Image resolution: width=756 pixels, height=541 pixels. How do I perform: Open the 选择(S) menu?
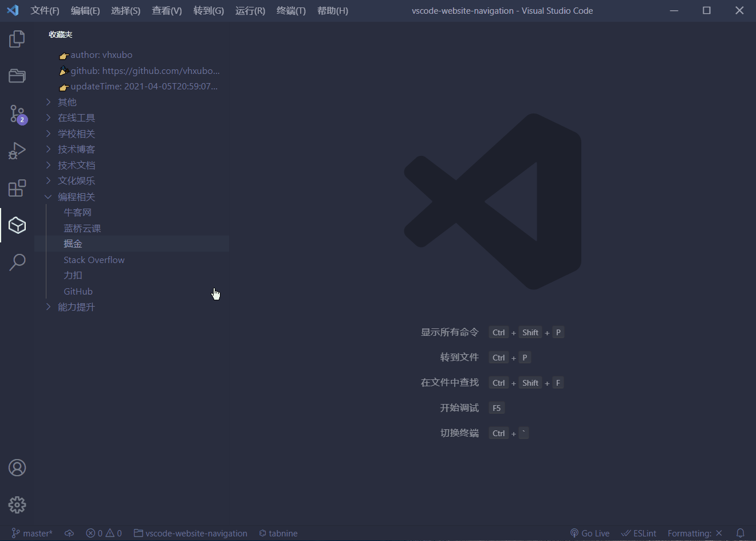tap(125, 11)
